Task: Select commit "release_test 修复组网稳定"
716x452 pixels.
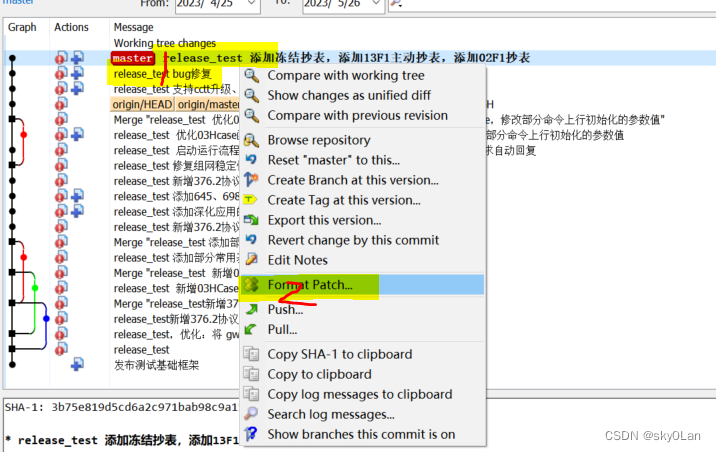Action: point(176,166)
